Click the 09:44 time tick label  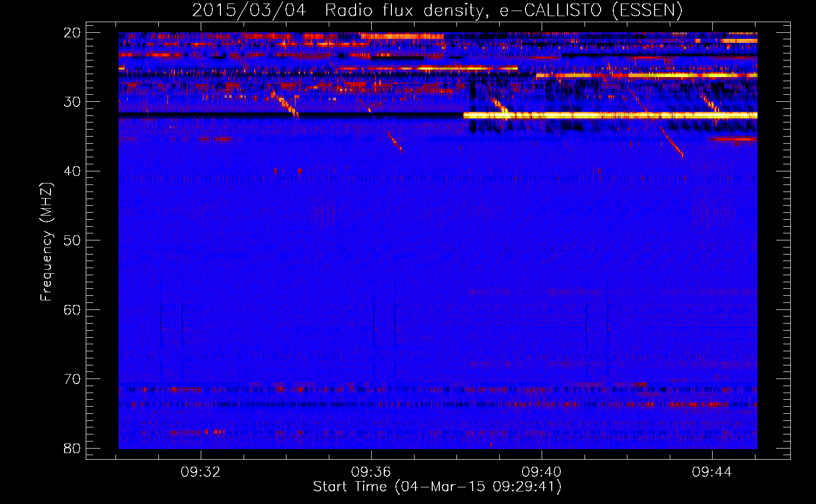coord(712,472)
